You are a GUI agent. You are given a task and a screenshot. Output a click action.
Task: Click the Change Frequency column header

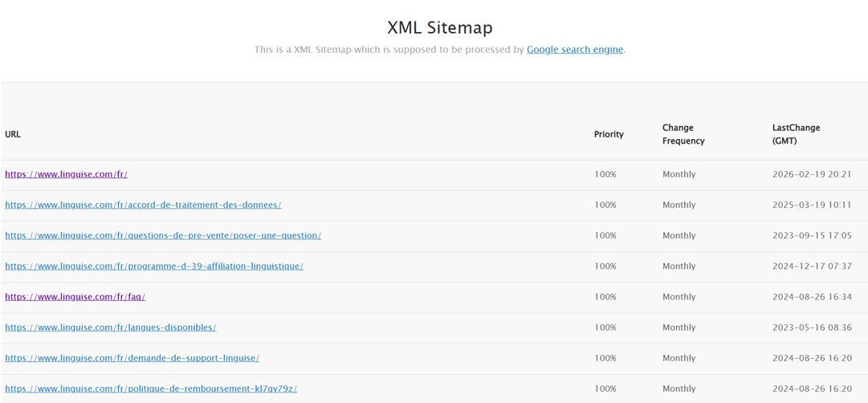point(683,134)
